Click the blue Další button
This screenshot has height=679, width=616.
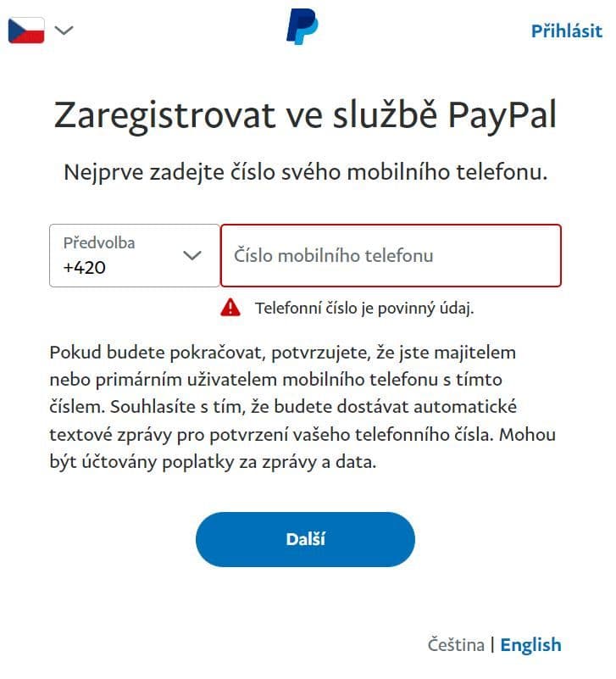305,540
